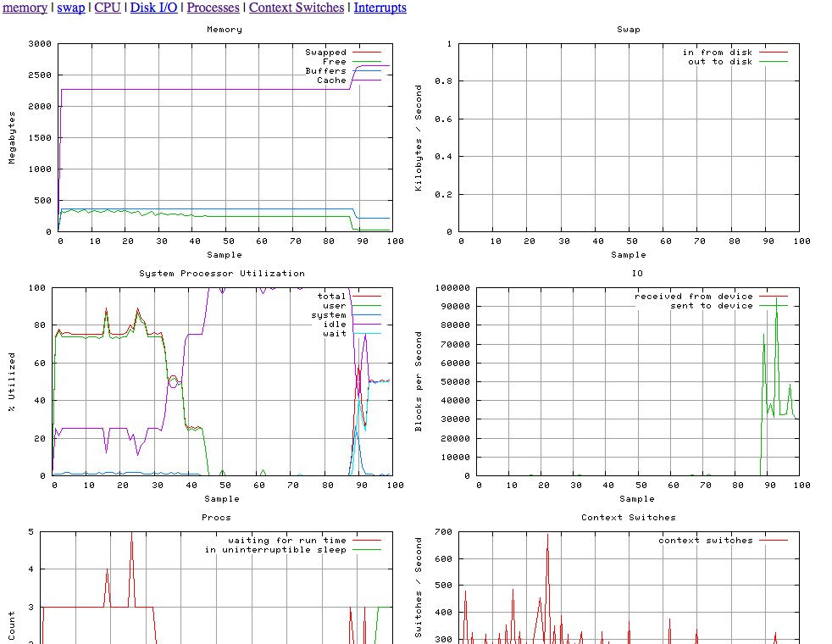Viewport: 832px width, 644px height.
Task: Click the Context Switches plot area
Action: pos(629,588)
